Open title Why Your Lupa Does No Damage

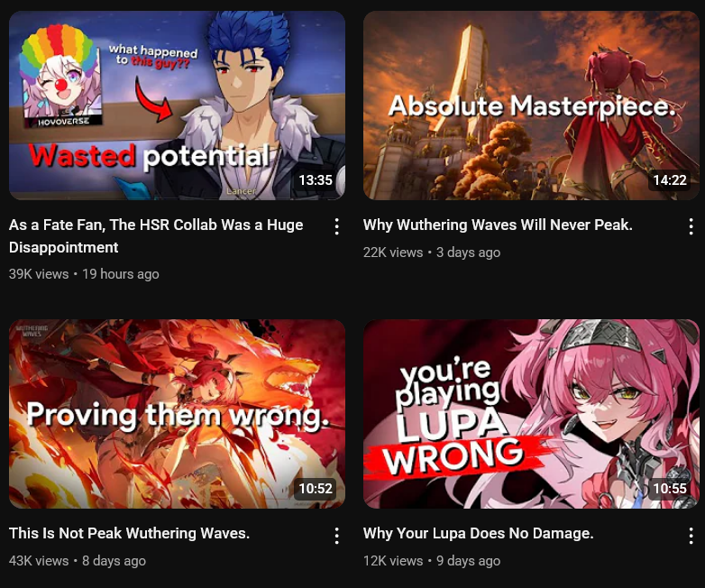pos(479,533)
